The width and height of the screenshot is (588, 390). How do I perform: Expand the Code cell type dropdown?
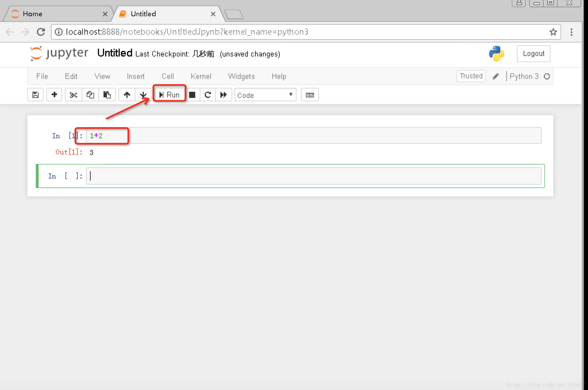click(x=265, y=95)
